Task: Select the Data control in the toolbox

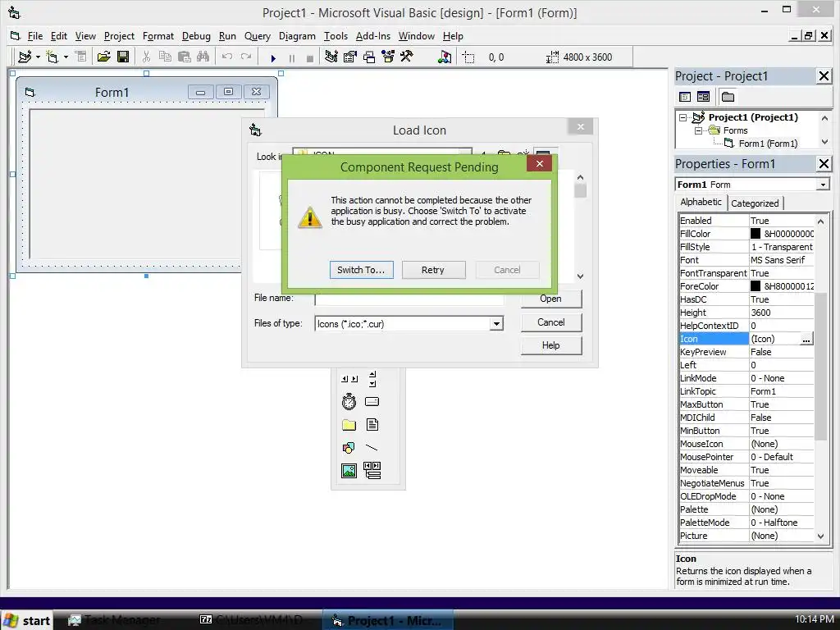Action: [372, 470]
